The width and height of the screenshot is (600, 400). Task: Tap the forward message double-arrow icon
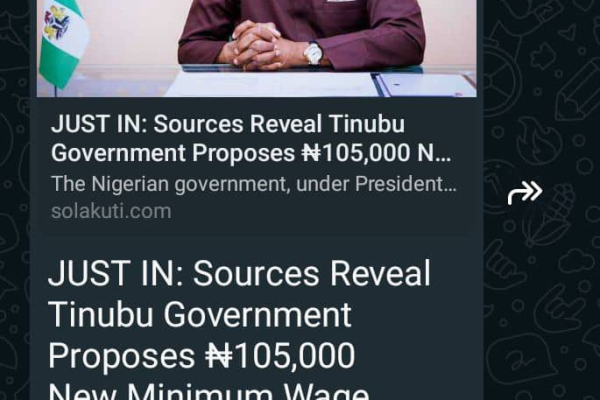525,192
